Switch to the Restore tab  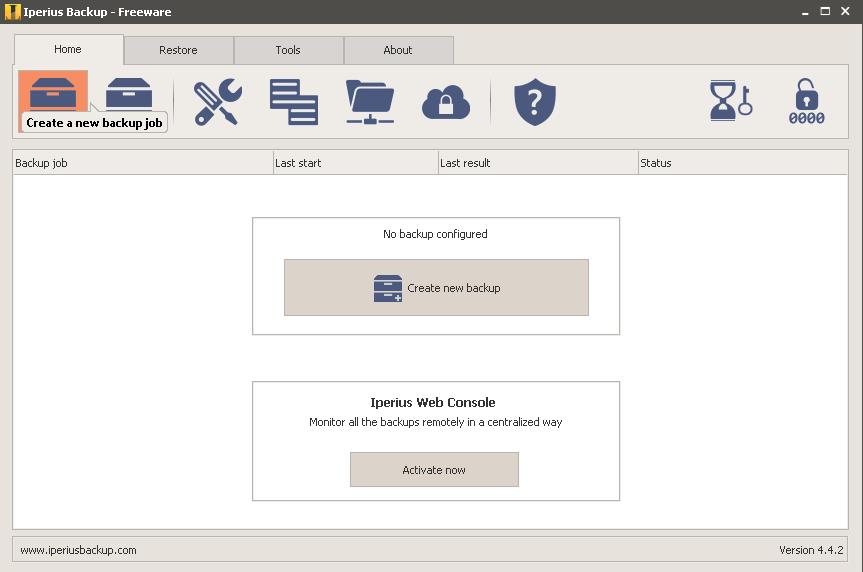(178, 50)
